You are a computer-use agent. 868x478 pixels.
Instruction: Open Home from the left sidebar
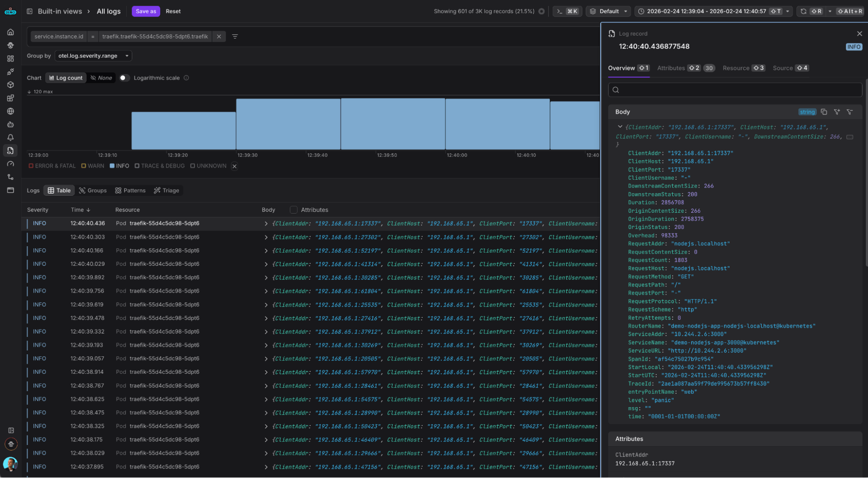click(x=10, y=32)
